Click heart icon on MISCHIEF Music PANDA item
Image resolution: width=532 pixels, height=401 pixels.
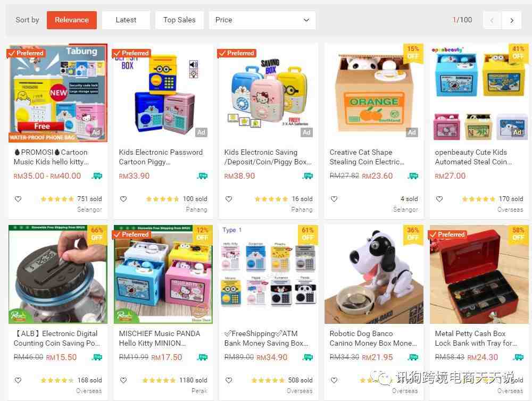point(123,380)
